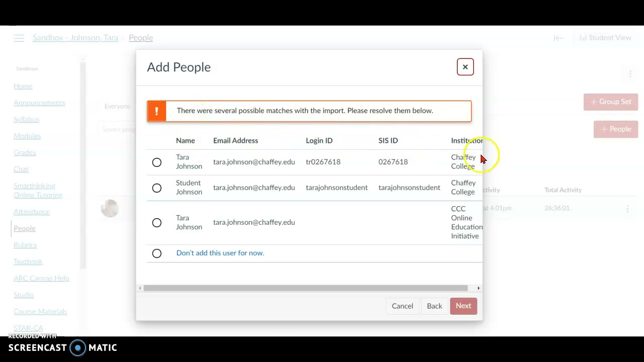Open Attendance in course navigation
The height and width of the screenshot is (362, 644).
(x=32, y=212)
